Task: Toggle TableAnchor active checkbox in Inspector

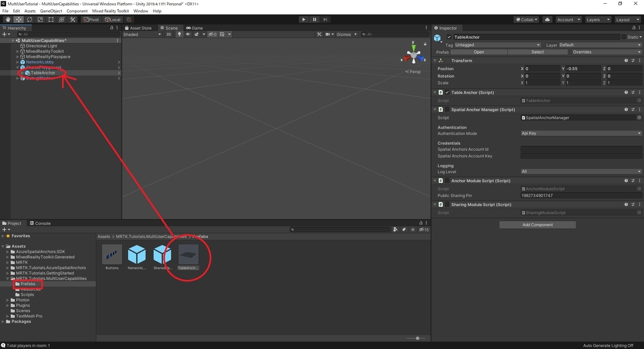Action: [x=449, y=37]
